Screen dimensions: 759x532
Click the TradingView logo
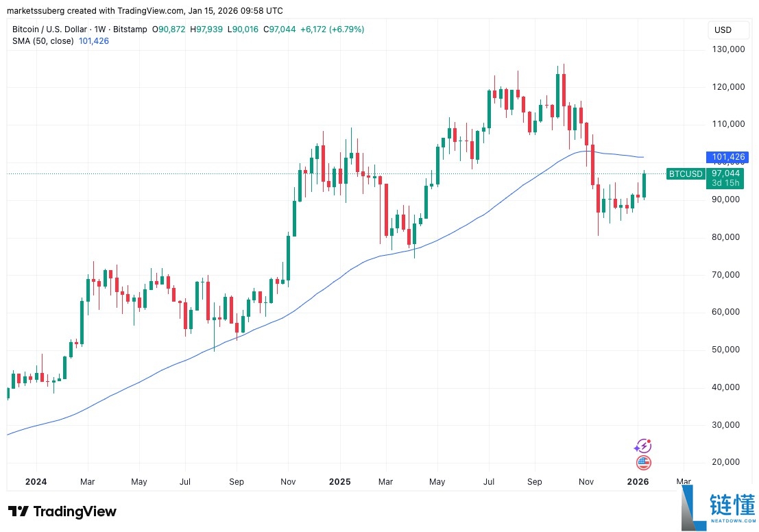62,511
